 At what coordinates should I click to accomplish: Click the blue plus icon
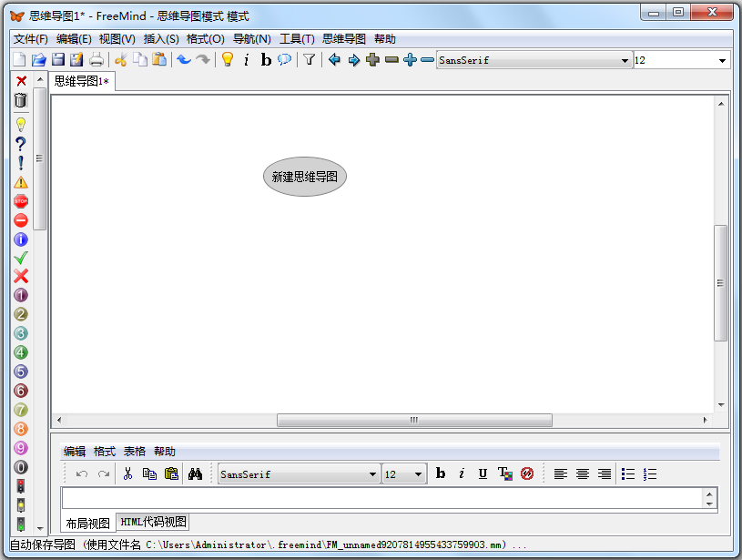(411, 60)
